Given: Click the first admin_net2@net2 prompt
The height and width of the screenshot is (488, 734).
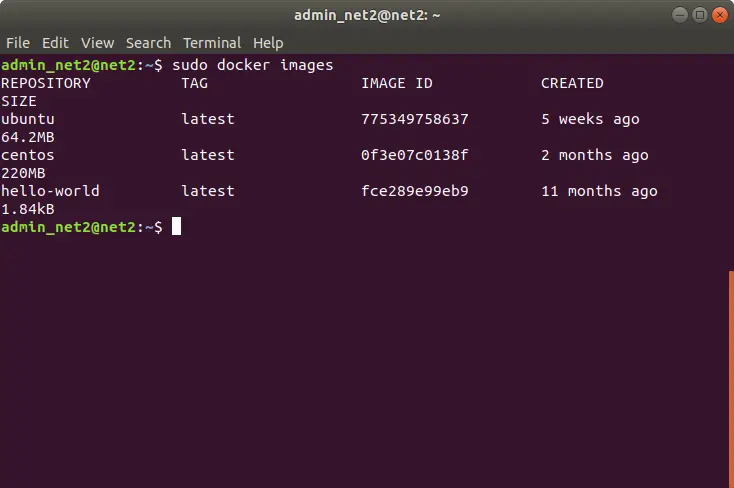Looking at the screenshot, I should [82, 65].
